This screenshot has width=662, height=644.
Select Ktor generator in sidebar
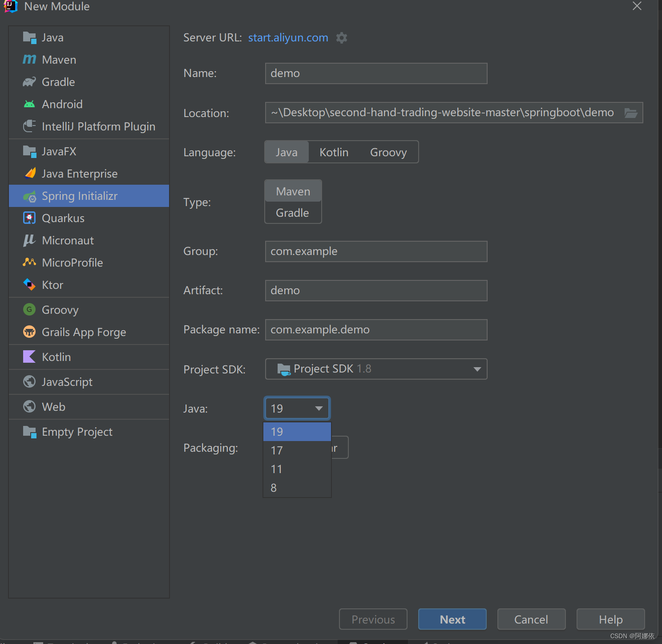[89, 285]
